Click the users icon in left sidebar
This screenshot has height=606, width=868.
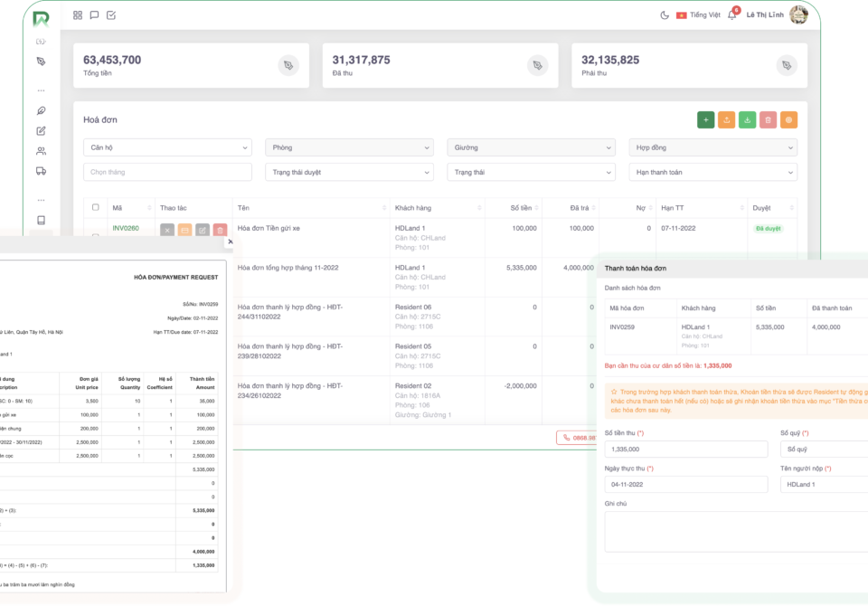point(41,151)
